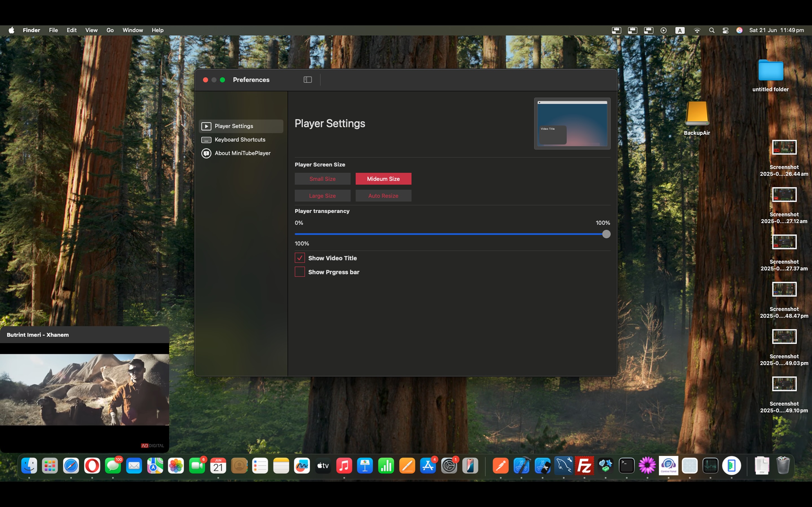Image resolution: width=812 pixels, height=507 pixels.
Task: Select Small Size player option
Action: 322,179
